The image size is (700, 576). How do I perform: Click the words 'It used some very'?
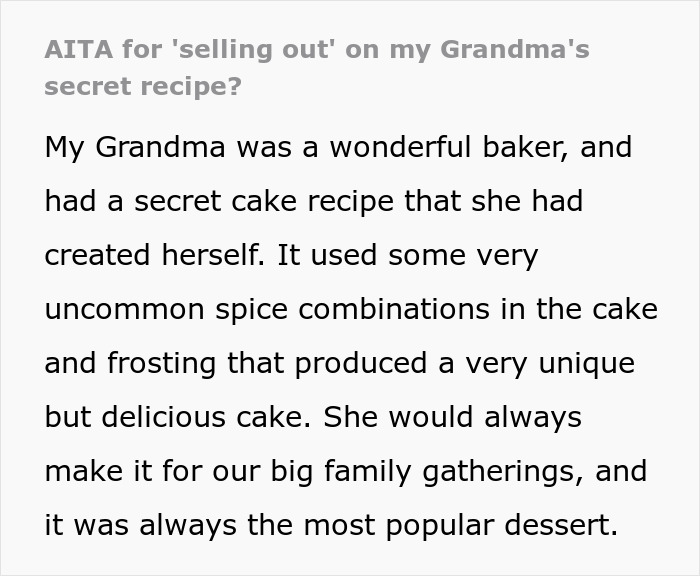click(408, 255)
